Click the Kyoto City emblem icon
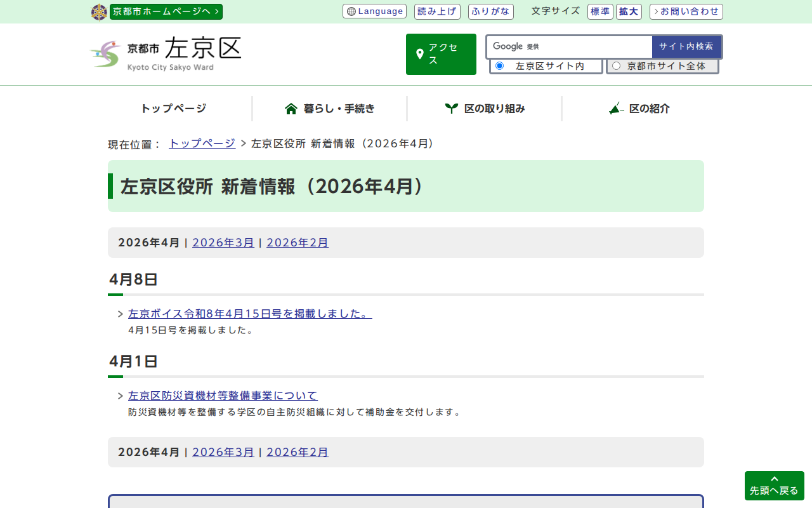This screenshot has height=508, width=812. click(x=99, y=12)
